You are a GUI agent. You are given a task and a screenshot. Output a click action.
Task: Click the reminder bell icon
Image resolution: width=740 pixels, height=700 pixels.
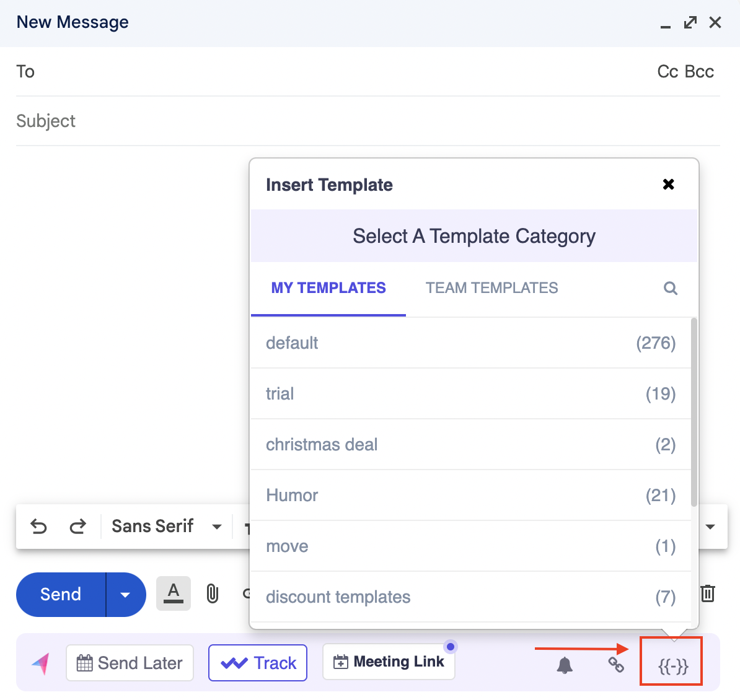pos(565,665)
